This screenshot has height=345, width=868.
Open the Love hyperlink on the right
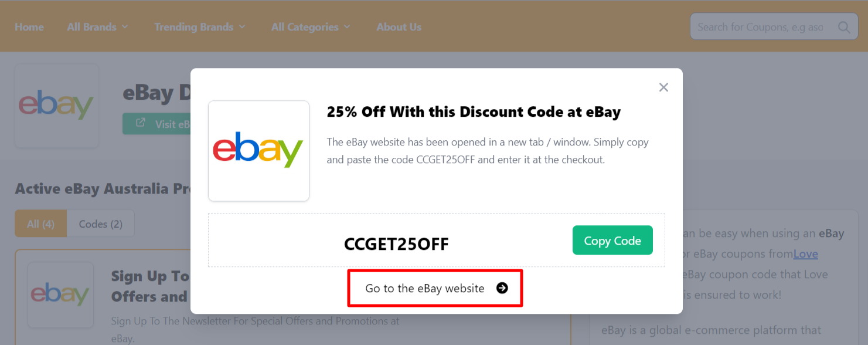coord(805,253)
